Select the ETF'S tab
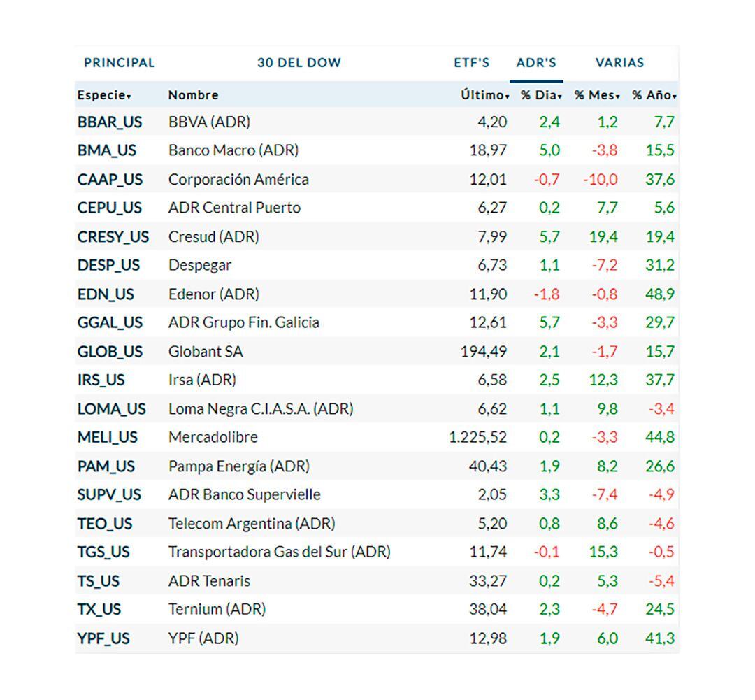This screenshot has width=755, height=700. (x=471, y=62)
